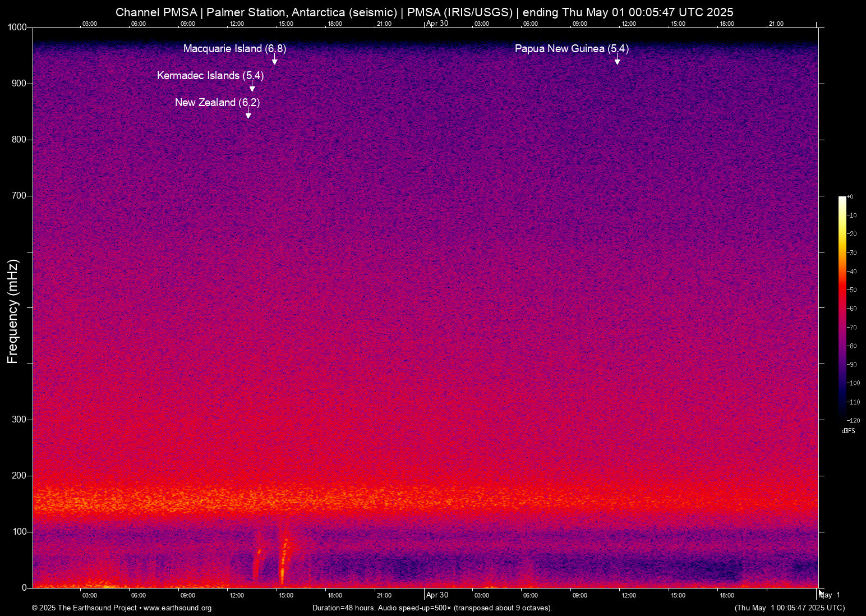This screenshot has height=616, width=866.
Task: Click the 1000 frequency axis label
Action: (x=17, y=27)
